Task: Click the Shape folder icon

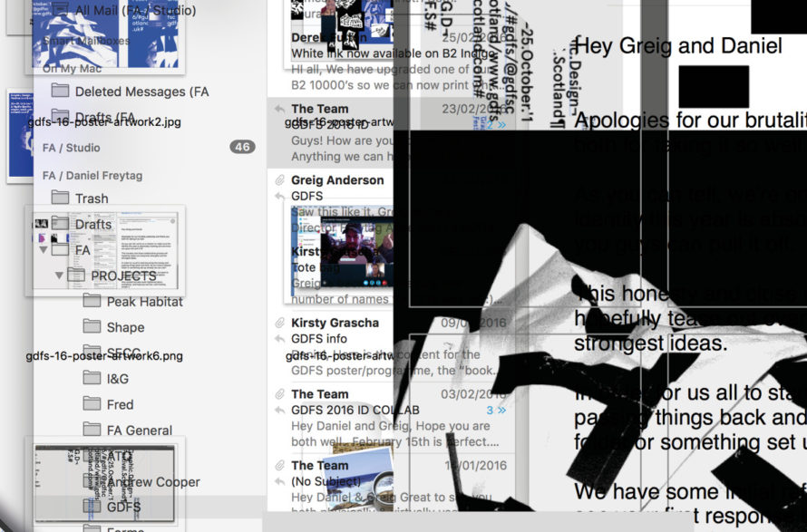Action: pyautogui.click(x=92, y=326)
